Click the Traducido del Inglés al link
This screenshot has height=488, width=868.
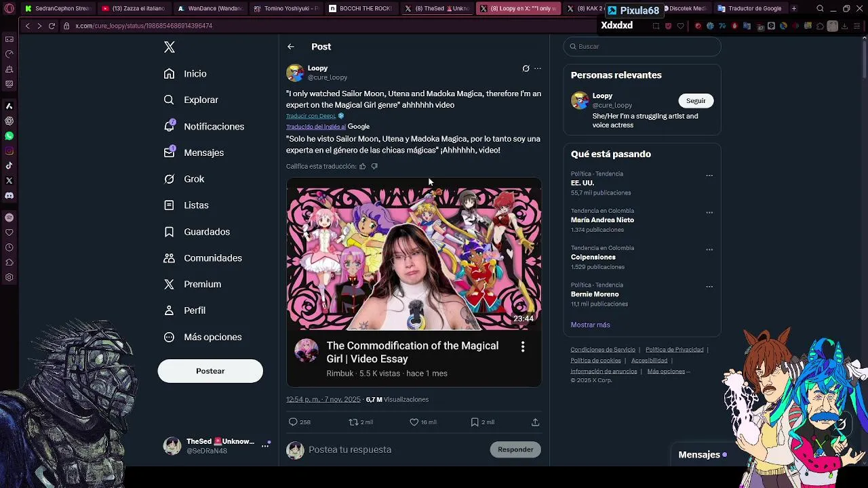point(316,127)
